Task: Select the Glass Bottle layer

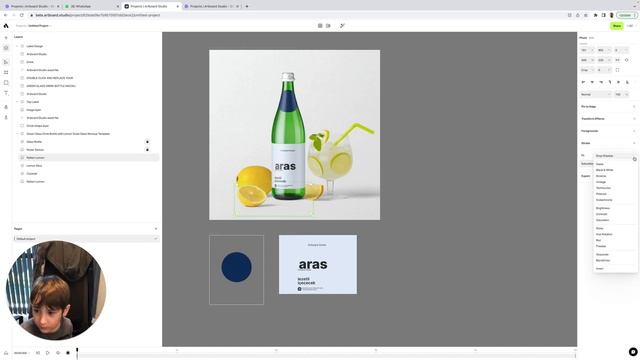Action: tap(34, 142)
